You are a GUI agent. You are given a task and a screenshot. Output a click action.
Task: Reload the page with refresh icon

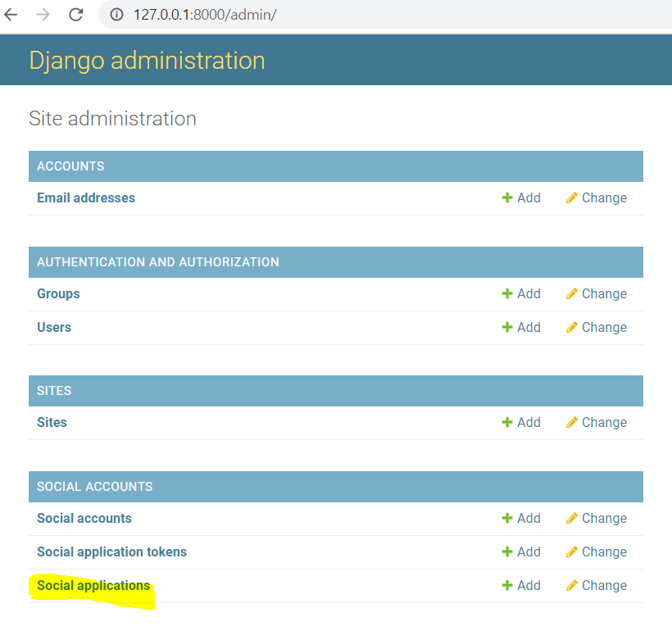(76, 15)
